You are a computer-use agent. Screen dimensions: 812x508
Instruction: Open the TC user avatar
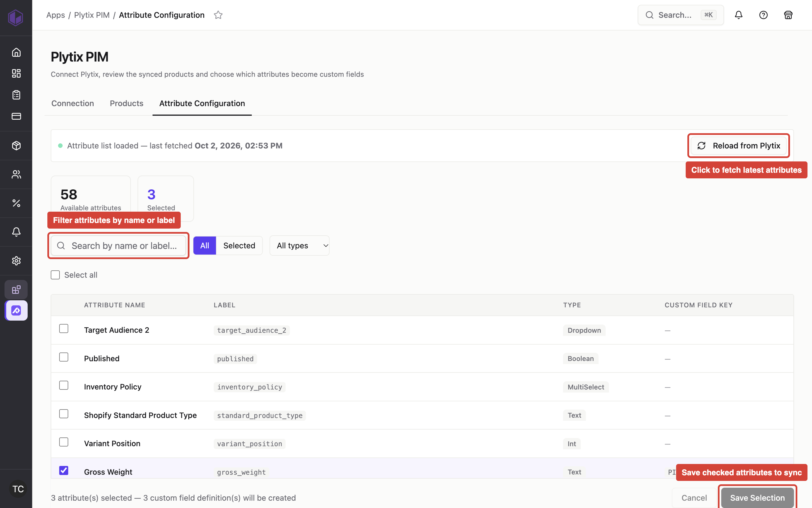[x=18, y=489]
